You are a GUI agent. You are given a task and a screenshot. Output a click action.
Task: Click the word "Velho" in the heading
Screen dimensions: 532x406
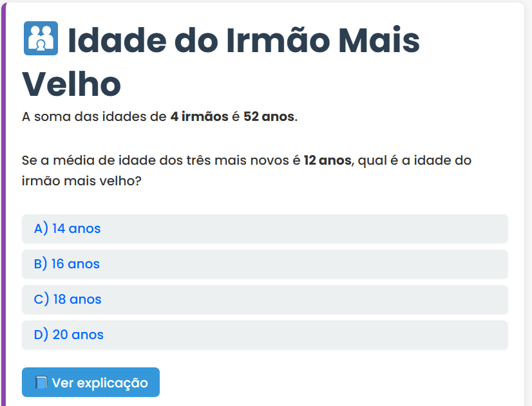[71, 84]
